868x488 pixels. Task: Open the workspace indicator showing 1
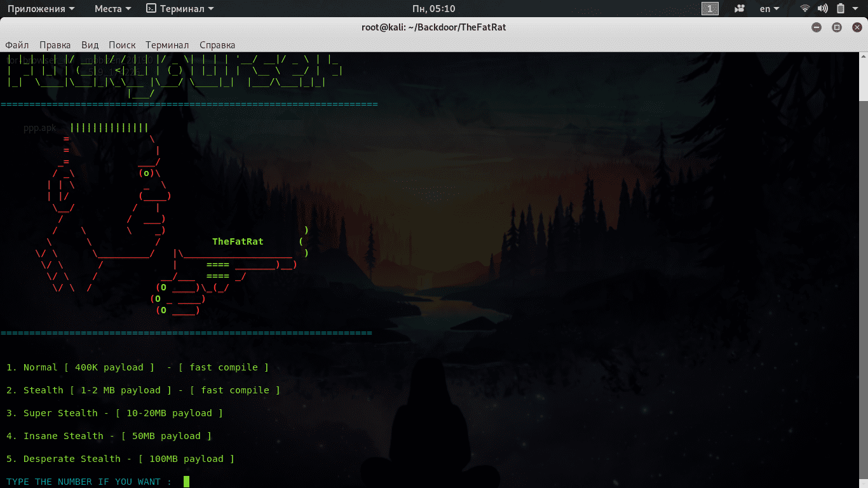710,9
